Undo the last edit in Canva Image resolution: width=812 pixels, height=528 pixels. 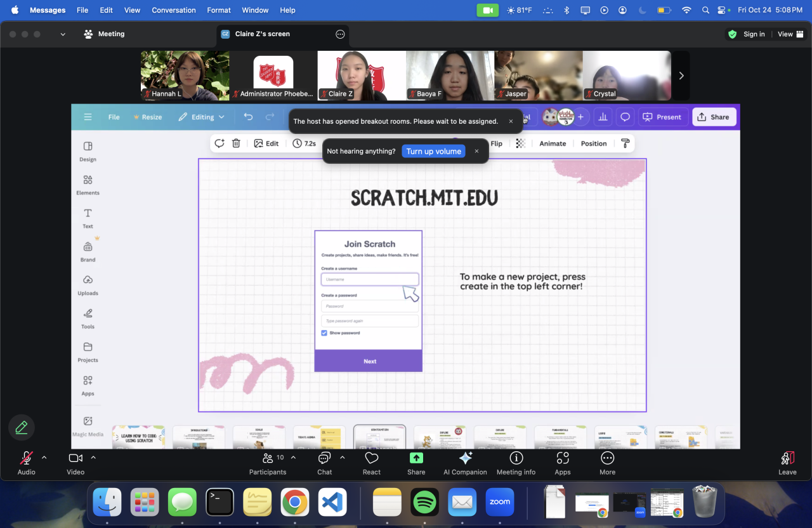[248, 117]
